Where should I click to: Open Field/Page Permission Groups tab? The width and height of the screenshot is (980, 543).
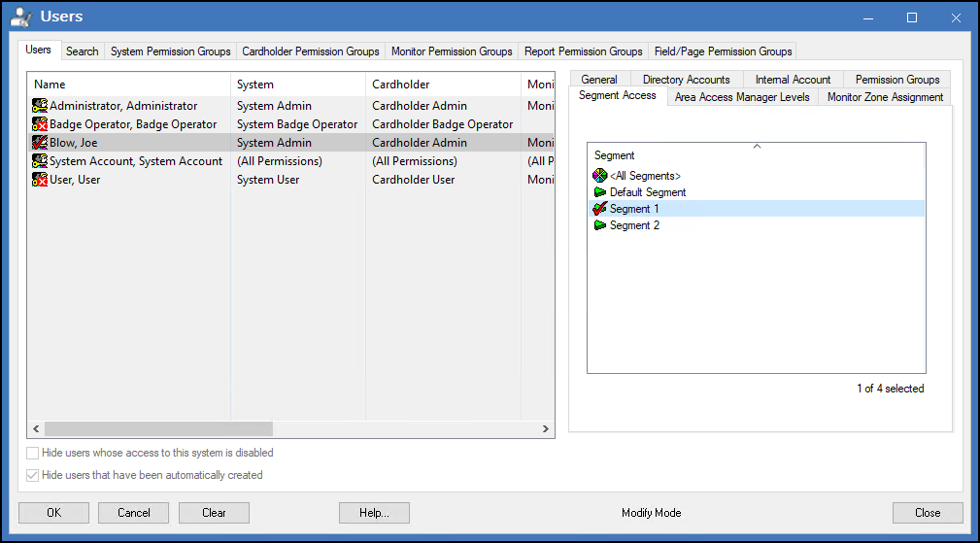pos(724,51)
